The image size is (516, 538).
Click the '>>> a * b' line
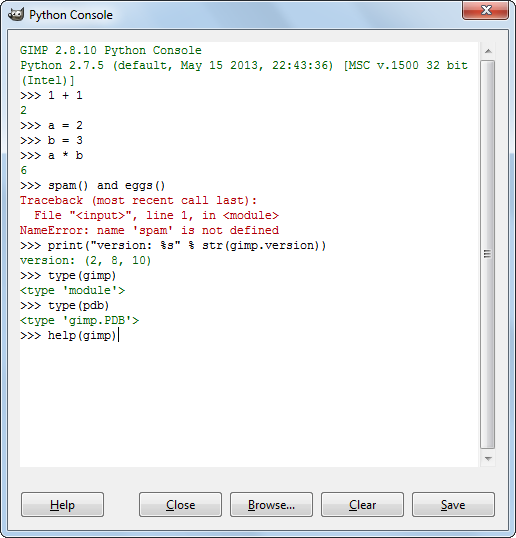coord(51,155)
